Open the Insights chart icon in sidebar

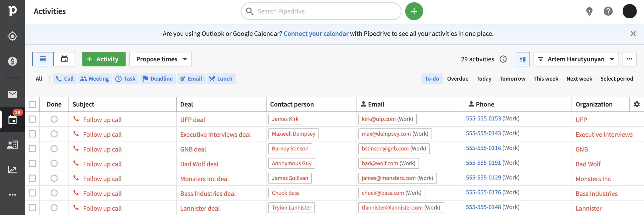[12, 170]
